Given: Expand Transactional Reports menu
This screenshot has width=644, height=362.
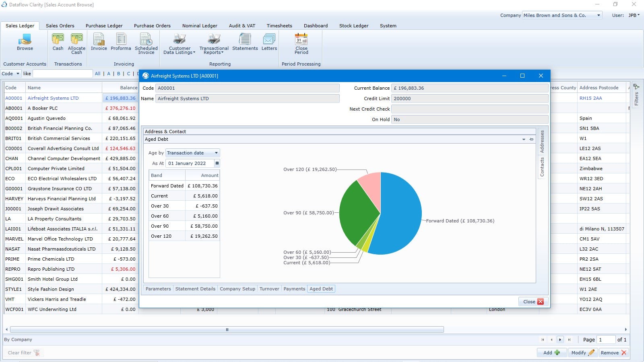Looking at the screenshot, I should tap(214, 43).
